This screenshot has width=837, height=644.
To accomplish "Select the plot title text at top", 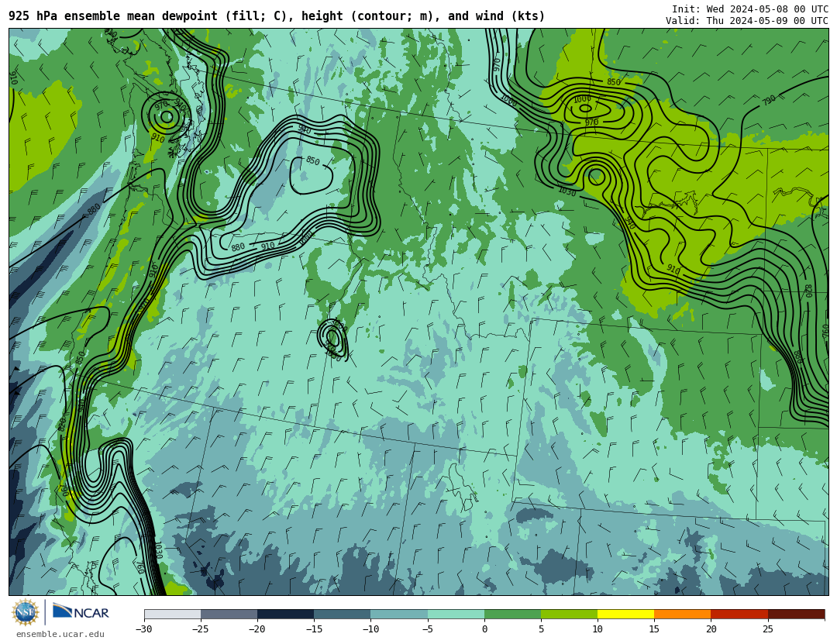I will click(x=277, y=16).
